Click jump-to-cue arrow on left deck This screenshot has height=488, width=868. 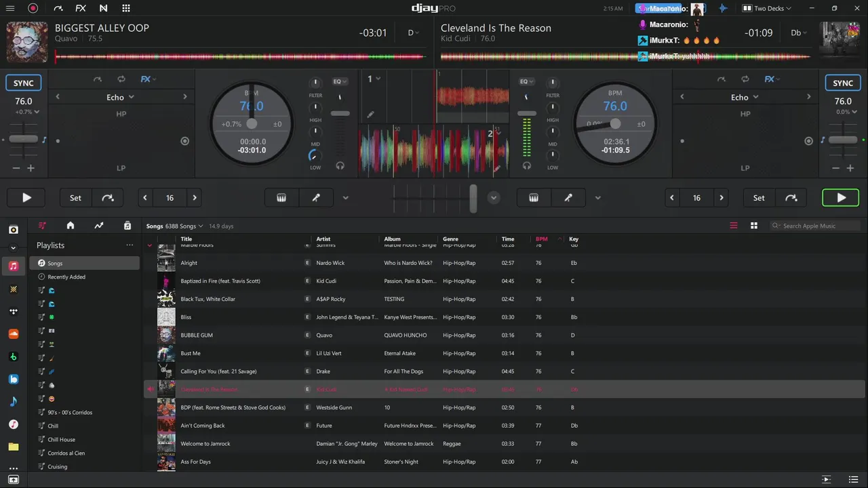coord(108,198)
